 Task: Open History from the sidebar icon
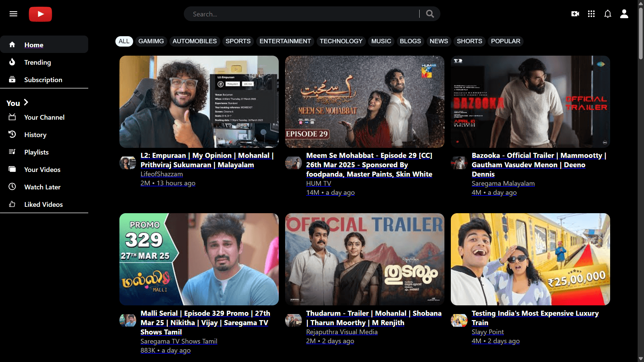12,134
